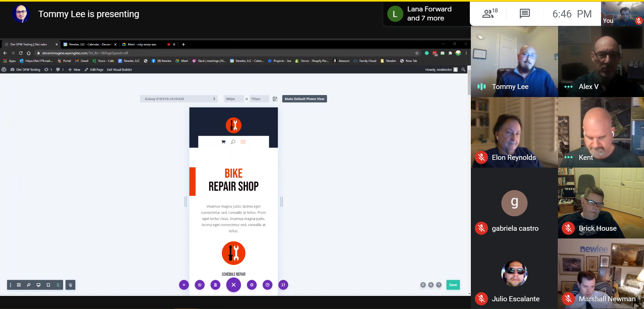This screenshot has height=309, width=644.
Task: Click Exit Visual Builder in admin bar
Action: (x=119, y=70)
